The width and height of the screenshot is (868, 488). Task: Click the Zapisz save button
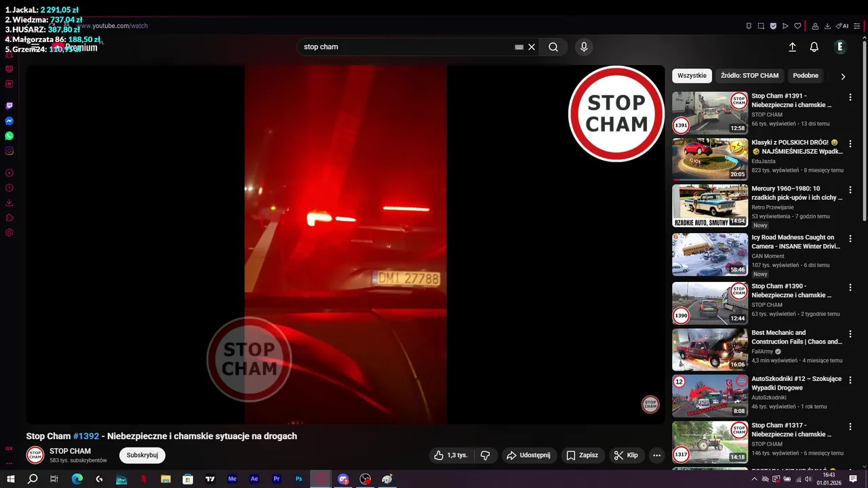[583, 455]
